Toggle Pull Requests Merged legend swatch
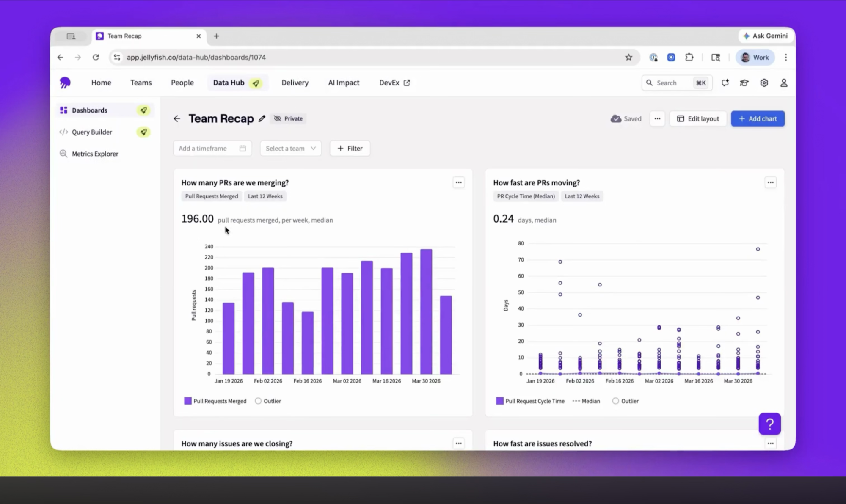The width and height of the screenshot is (846, 504). click(188, 401)
